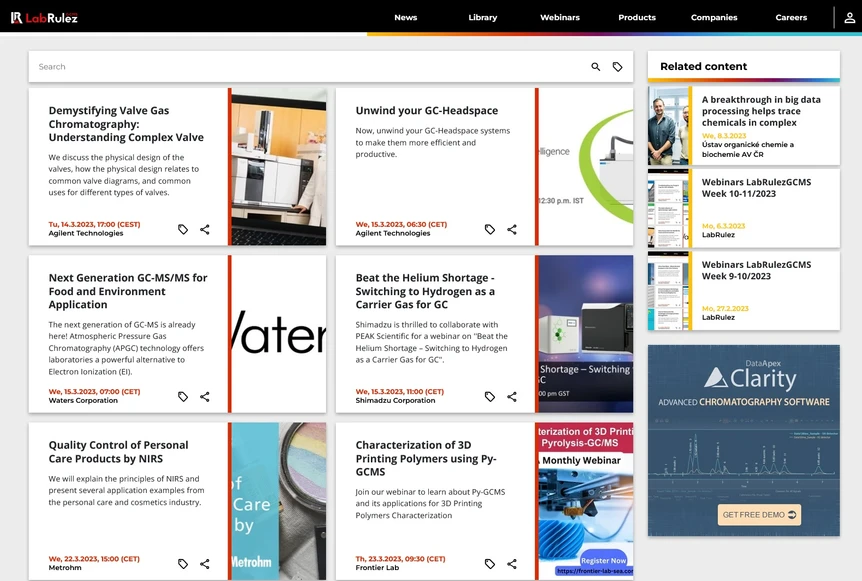This screenshot has width=862, height=581.
Task: Open the Products menu
Action: click(637, 18)
